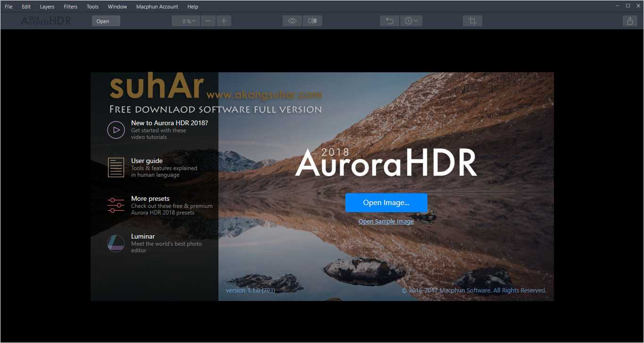
Task: Minimize the Aurora HDR window
Action: tap(618, 6)
